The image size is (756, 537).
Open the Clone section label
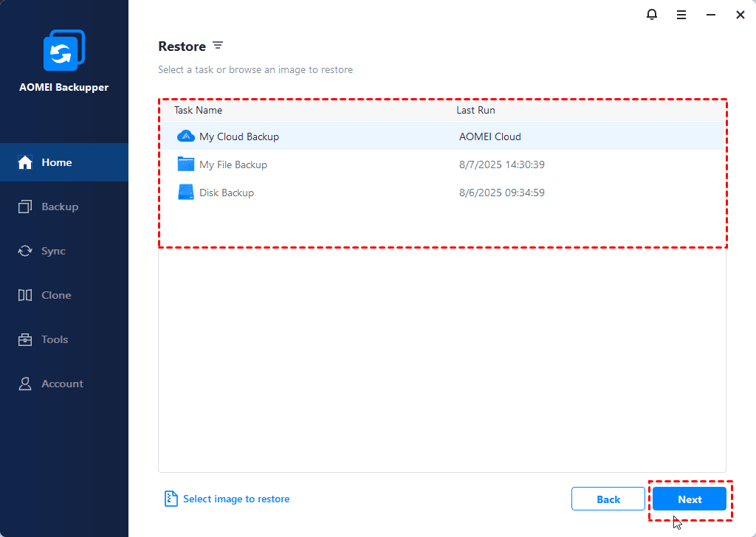coord(56,295)
